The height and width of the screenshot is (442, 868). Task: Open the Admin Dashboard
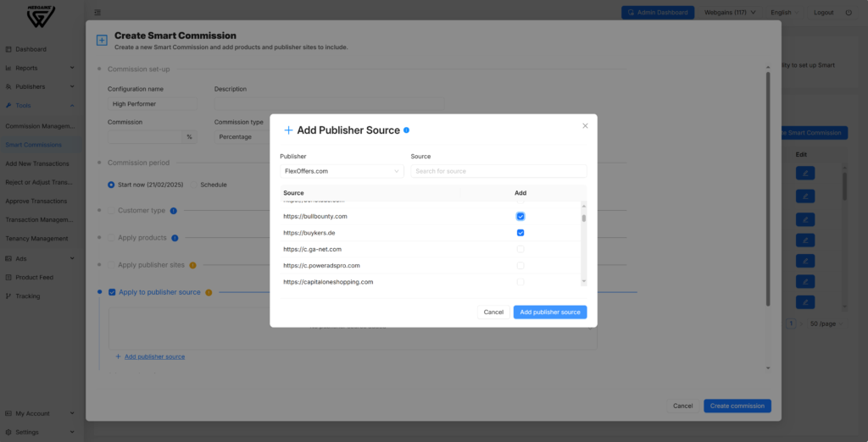[658, 12]
